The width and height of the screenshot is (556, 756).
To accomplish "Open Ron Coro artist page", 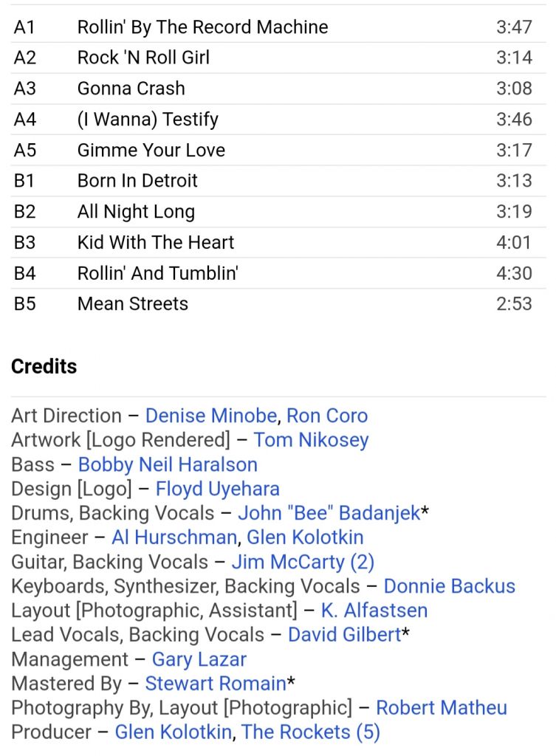I will 327,416.
